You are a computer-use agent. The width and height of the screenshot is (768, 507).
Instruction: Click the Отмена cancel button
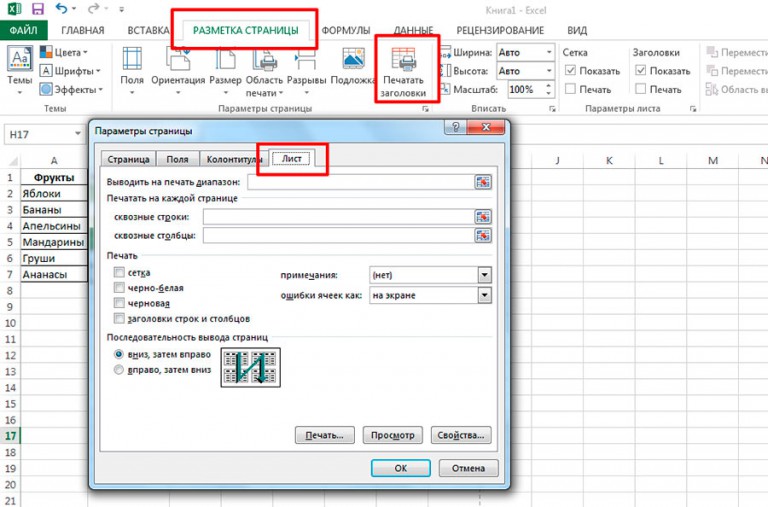pyautogui.click(x=468, y=468)
